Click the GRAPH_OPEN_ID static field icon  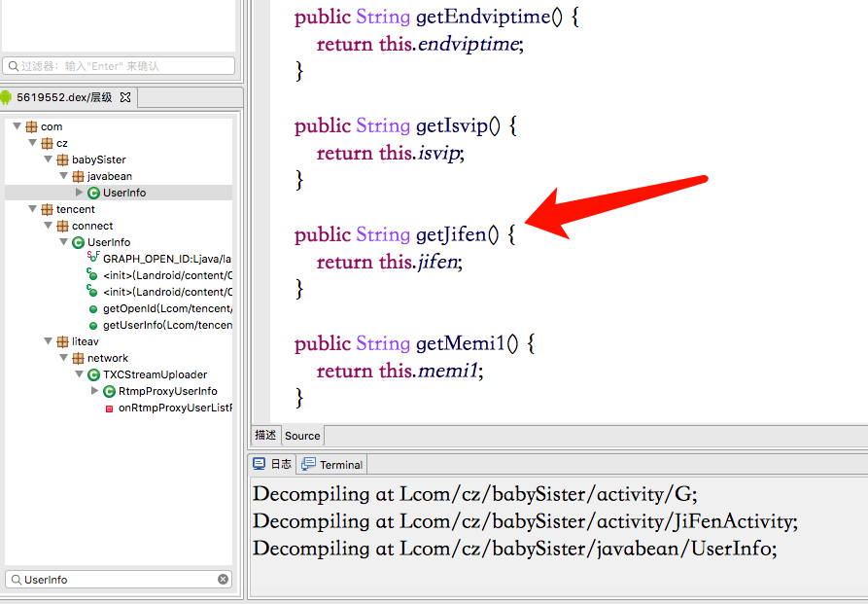pyautogui.click(x=93, y=257)
